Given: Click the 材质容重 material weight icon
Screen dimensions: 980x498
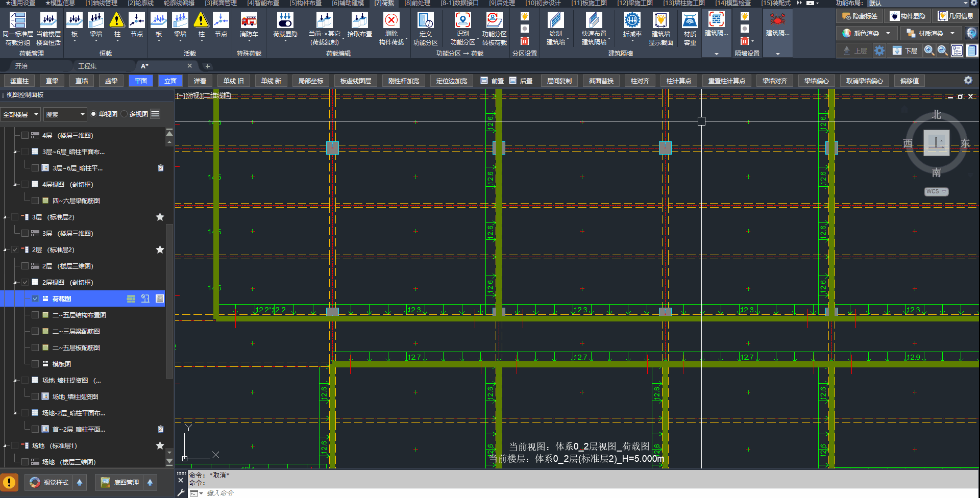Looking at the screenshot, I should click(x=690, y=21).
